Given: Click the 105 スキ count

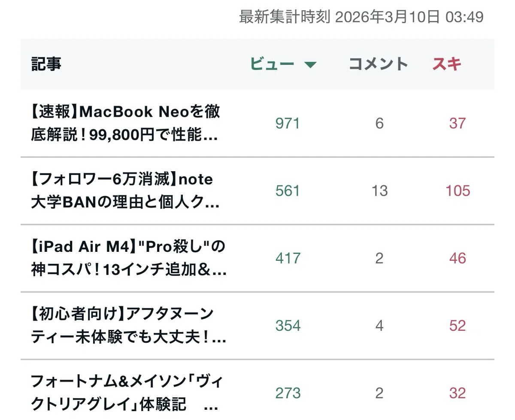Looking at the screenshot, I should (x=457, y=191).
